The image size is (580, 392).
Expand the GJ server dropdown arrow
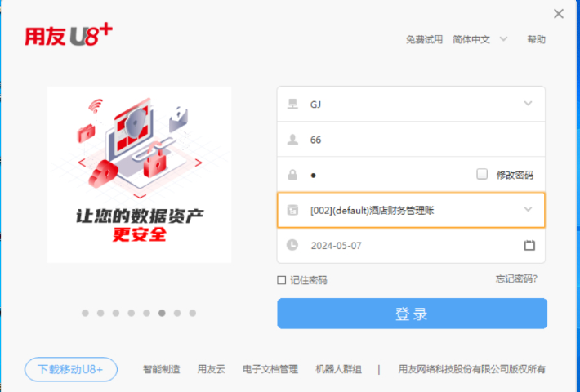coord(528,103)
